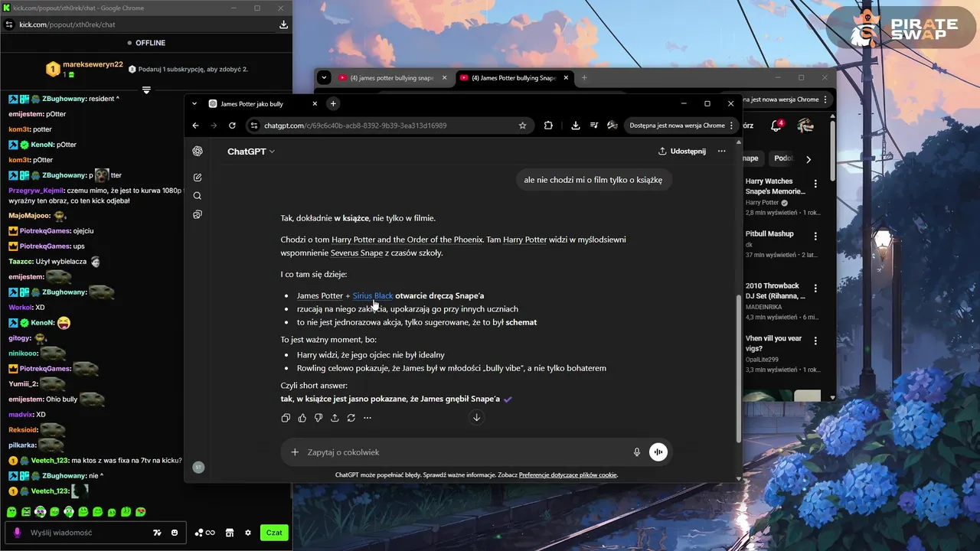Viewport: 980px width, 551px height.
Task: Open options for Pitbull Mashup video
Action: (815, 236)
